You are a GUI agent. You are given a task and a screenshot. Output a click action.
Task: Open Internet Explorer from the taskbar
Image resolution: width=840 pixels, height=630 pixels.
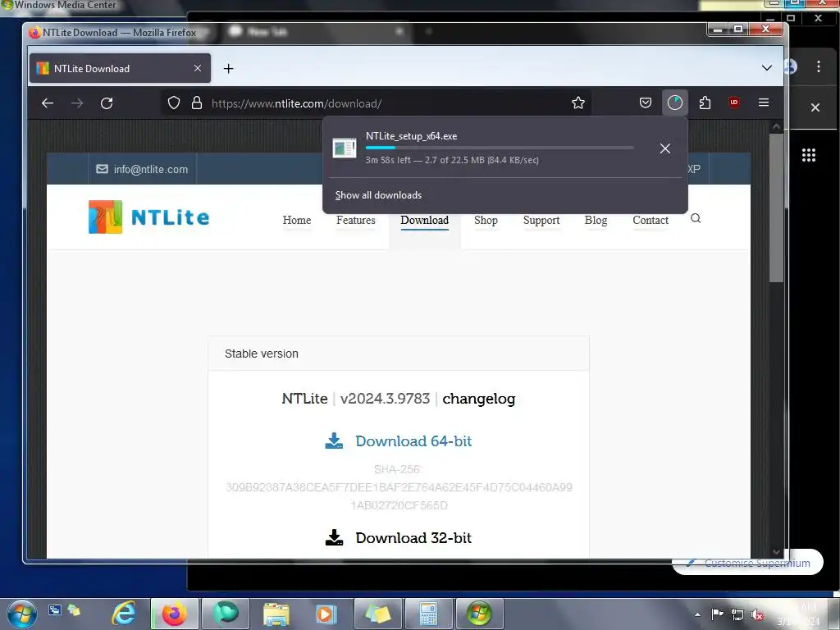(x=124, y=614)
